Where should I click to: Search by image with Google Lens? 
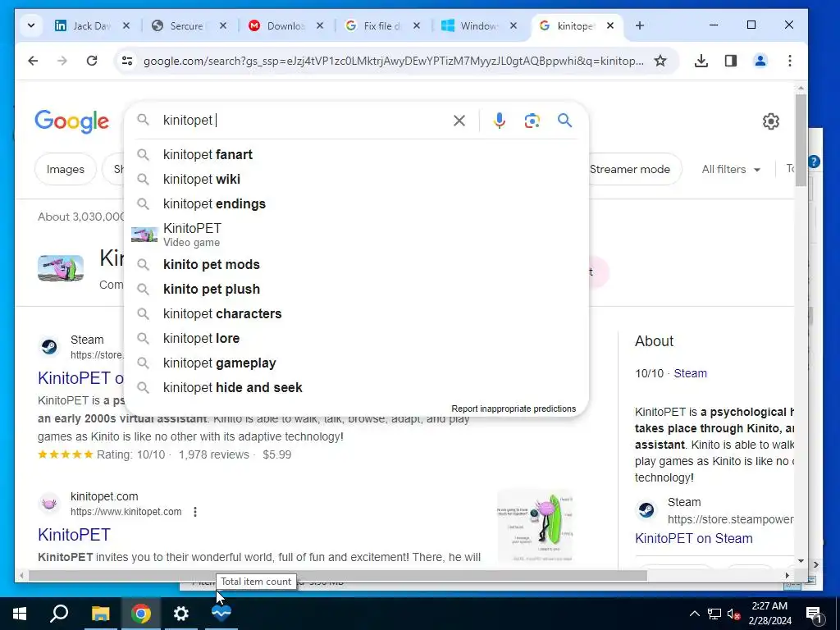[x=532, y=121]
